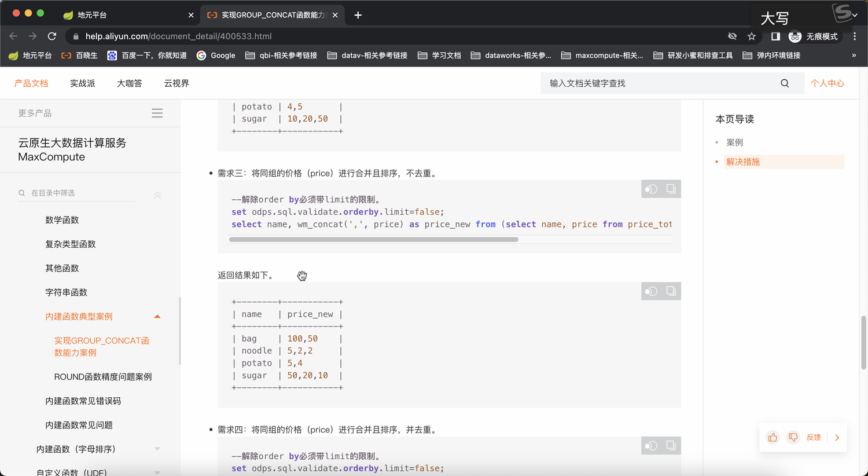Screen dimensions: 868x476
Task: Bookmark this page with star icon
Action: click(752, 36)
